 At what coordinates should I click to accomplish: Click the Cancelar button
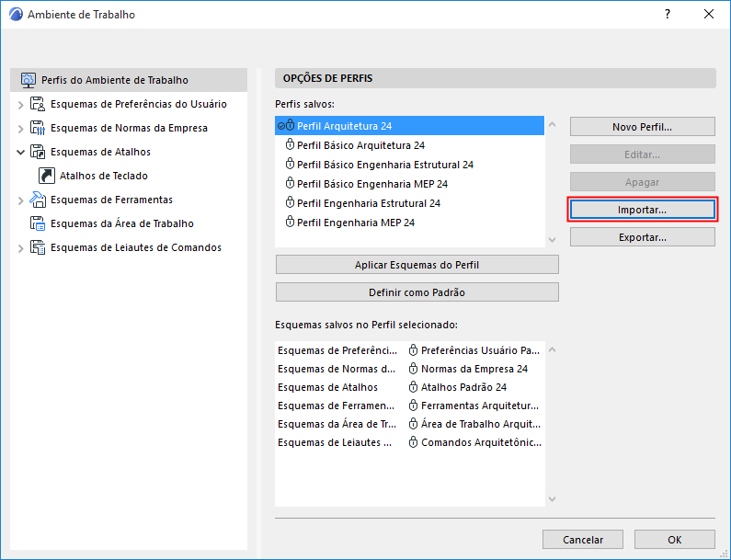coord(582,540)
